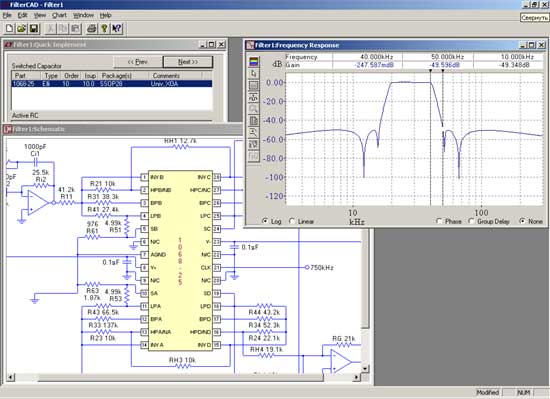This screenshot has height=399, width=550.
Task: Click the NUM status bar indicator
Action: pyautogui.click(x=524, y=392)
